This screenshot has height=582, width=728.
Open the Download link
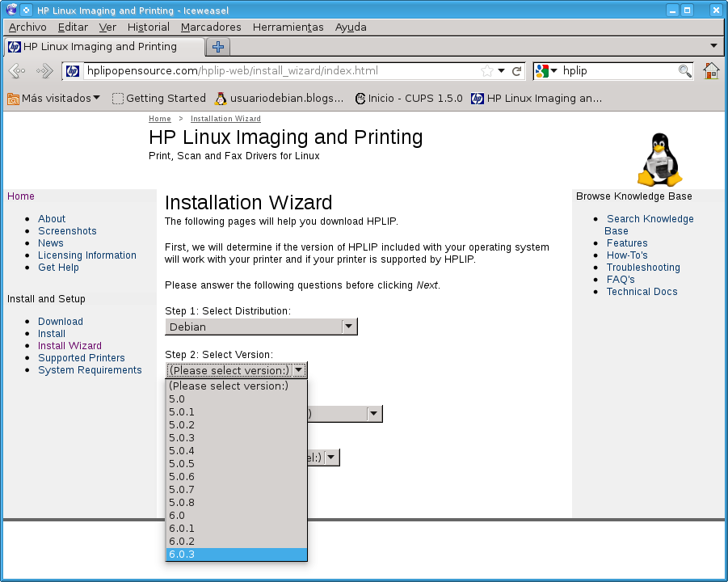coord(61,322)
